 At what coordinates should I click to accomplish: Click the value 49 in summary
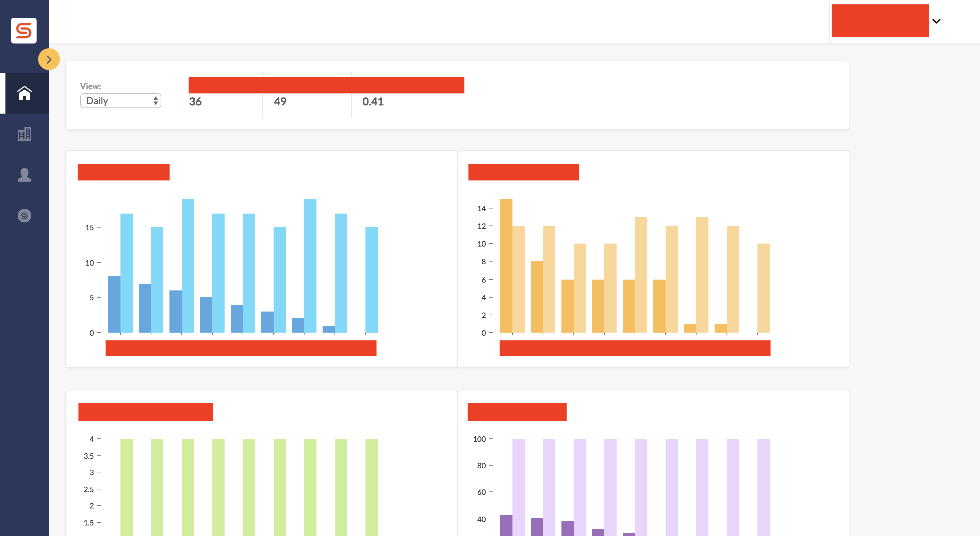click(x=280, y=101)
